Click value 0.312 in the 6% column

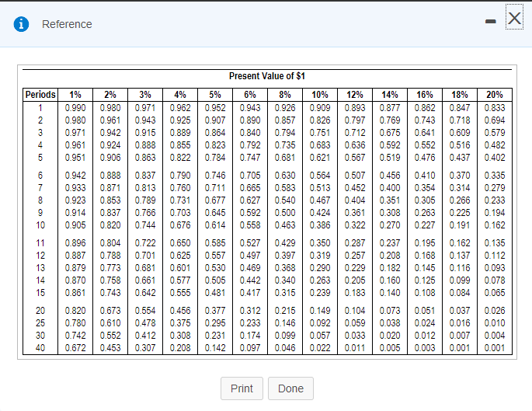pyautogui.click(x=250, y=311)
